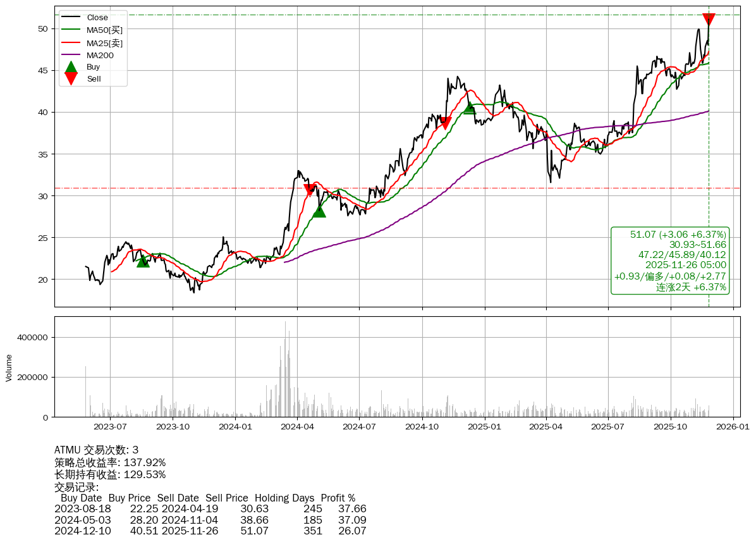Click the black Close line legend swatch
756x542 pixels.
(x=71, y=18)
